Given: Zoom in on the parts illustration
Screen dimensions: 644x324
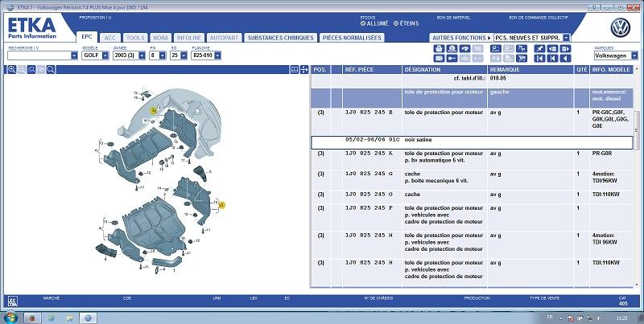Looking at the screenshot, I should pyautogui.click(x=11, y=69).
